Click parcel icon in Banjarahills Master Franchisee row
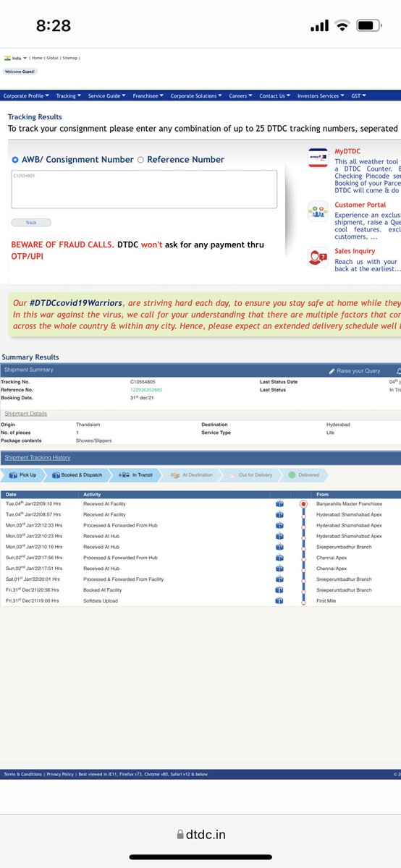Viewport: 401px width, 868px height. tap(279, 503)
